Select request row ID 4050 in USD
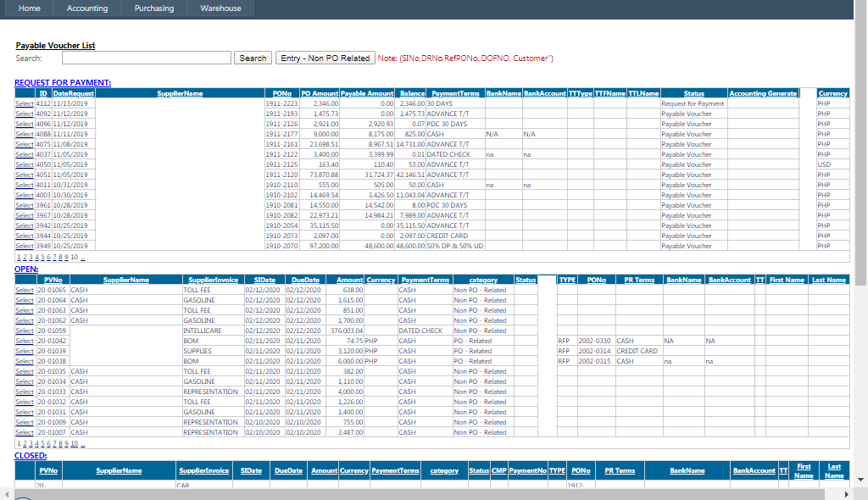868x500 pixels. [x=25, y=164]
